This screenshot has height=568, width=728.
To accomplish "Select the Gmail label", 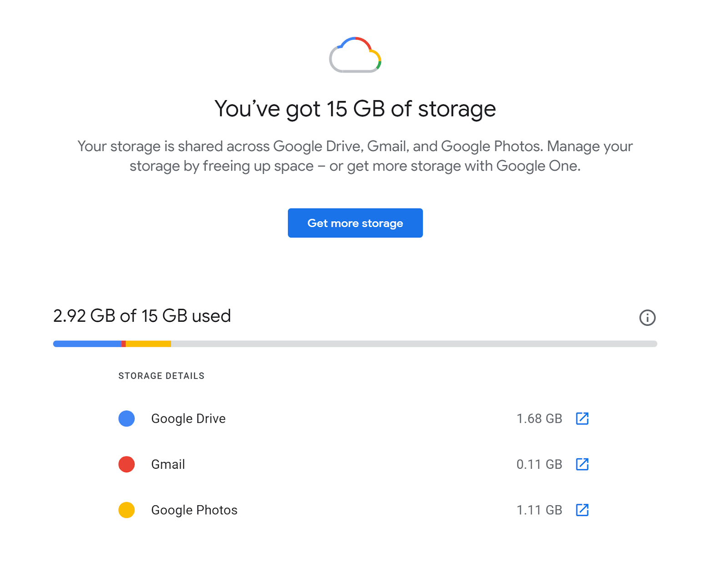I will (x=168, y=464).
